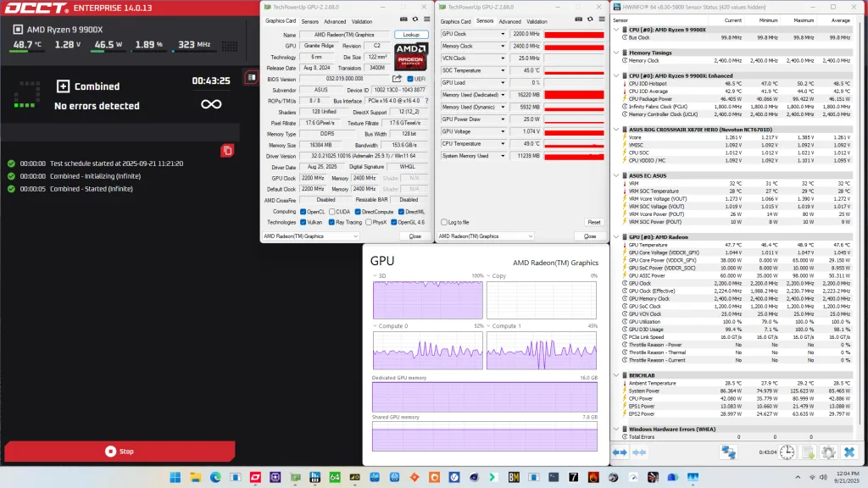Click the OCCT copy-log icon above the event list
Viewport: 868px width, 488px height.
[x=228, y=151]
